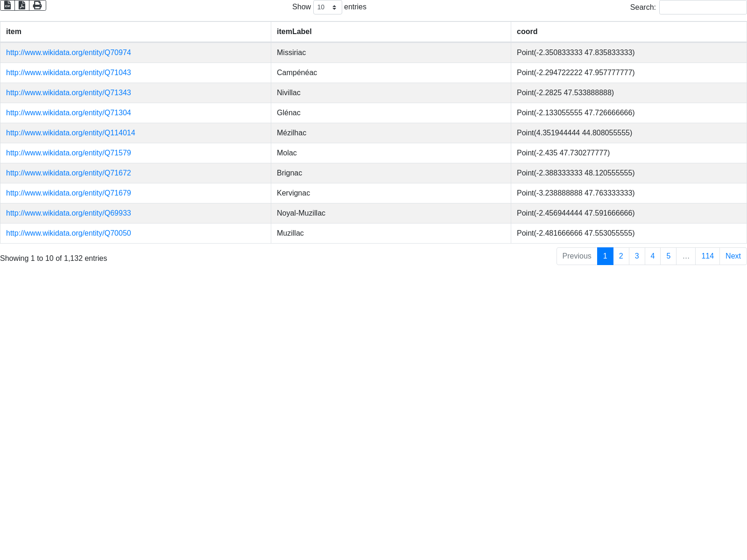Open the Show entries count dropdown
The width and height of the screenshot is (747, 560).
327,7
